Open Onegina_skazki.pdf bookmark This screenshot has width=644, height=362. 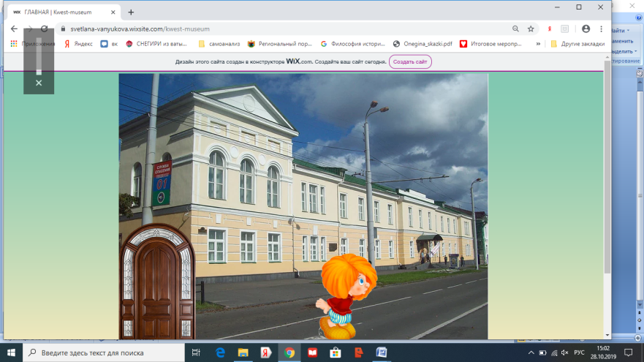(423, 44)
